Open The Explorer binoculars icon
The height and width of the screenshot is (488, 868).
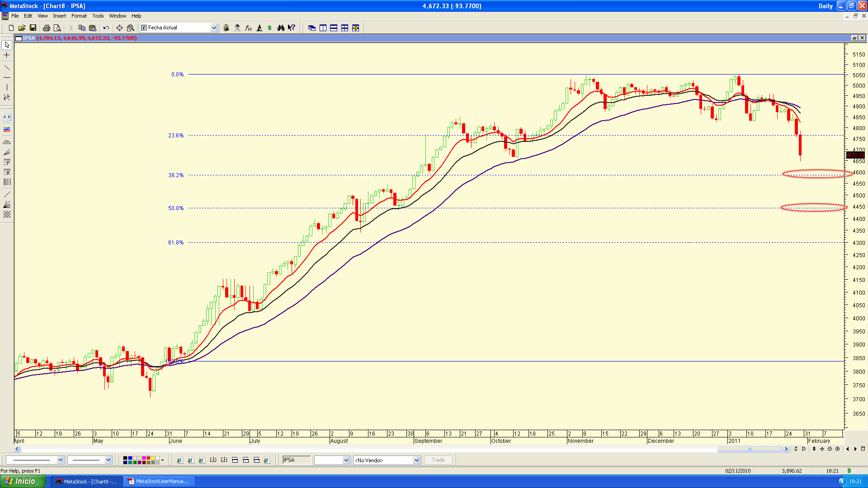click(281, 28)
